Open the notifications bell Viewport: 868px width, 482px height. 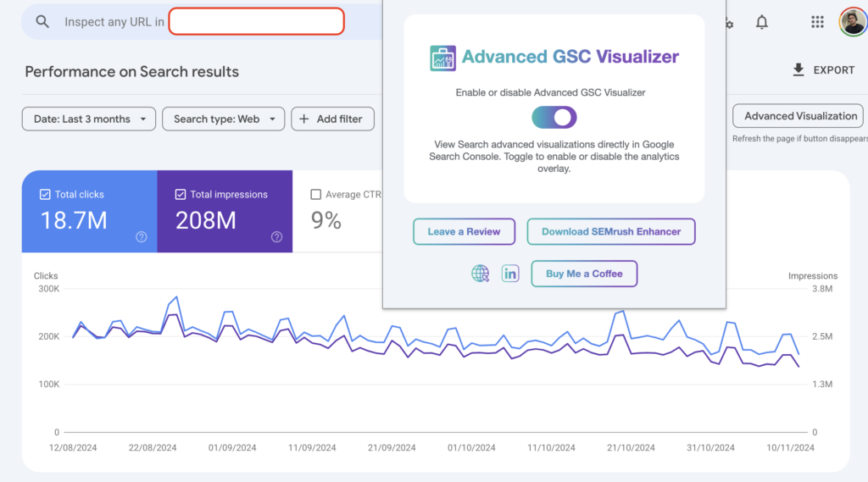click(x=762, y=23)
